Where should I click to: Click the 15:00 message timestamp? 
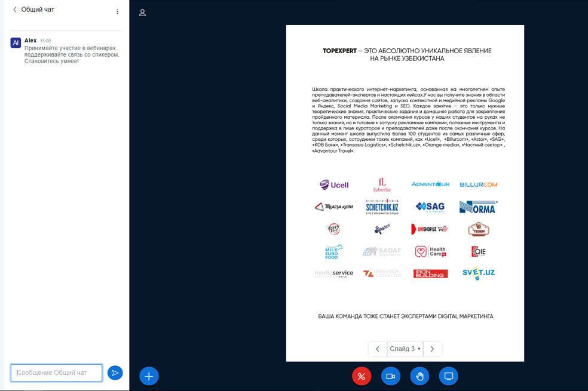click(x=45, y=41)
